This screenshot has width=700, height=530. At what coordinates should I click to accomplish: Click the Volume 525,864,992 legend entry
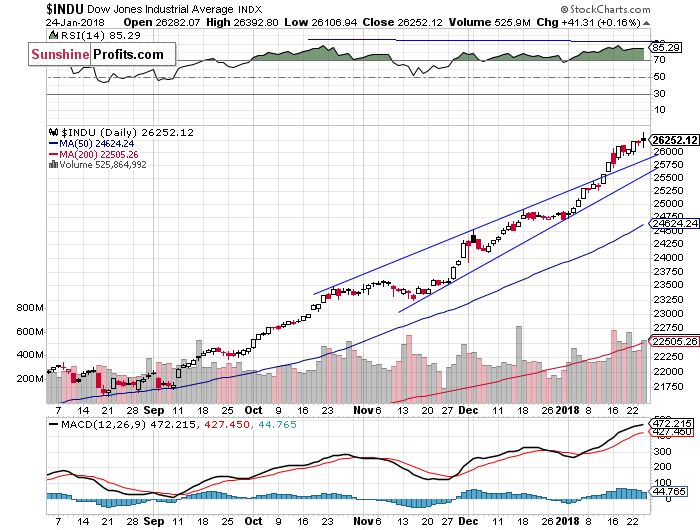coord(103,165)
